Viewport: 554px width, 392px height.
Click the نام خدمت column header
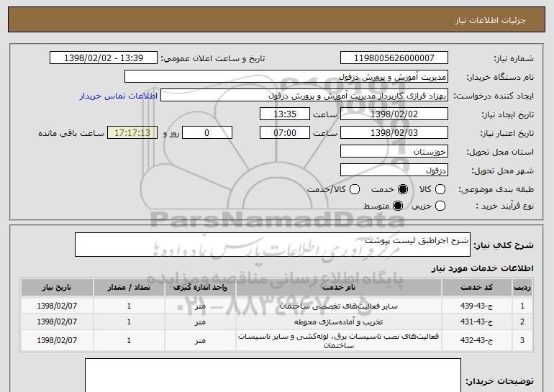338,288
